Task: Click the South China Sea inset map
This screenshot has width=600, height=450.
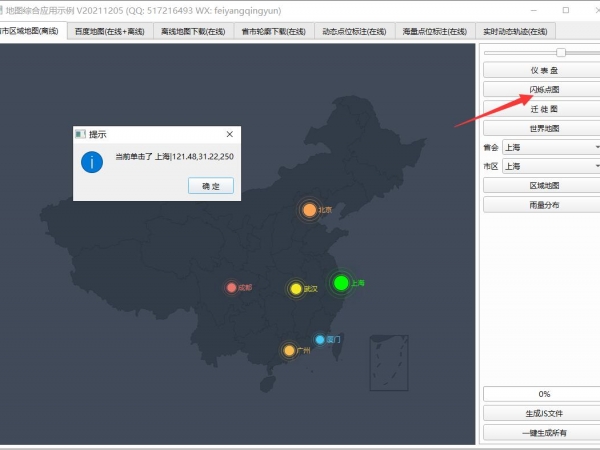Action: click(x=388, y=361)
